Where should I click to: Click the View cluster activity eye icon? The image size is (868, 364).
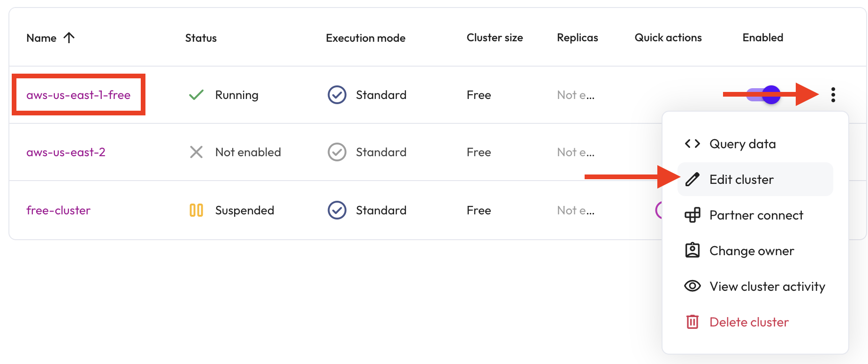pos(692,286)
